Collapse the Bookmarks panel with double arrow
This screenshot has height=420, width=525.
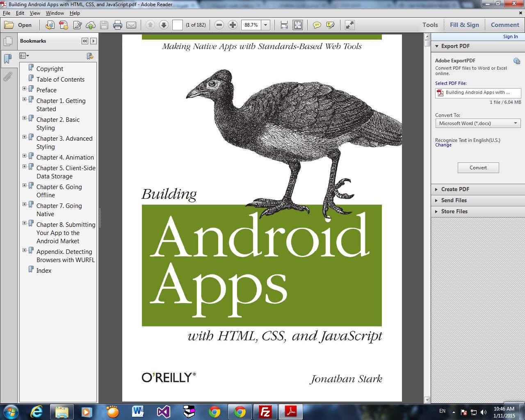84,41
